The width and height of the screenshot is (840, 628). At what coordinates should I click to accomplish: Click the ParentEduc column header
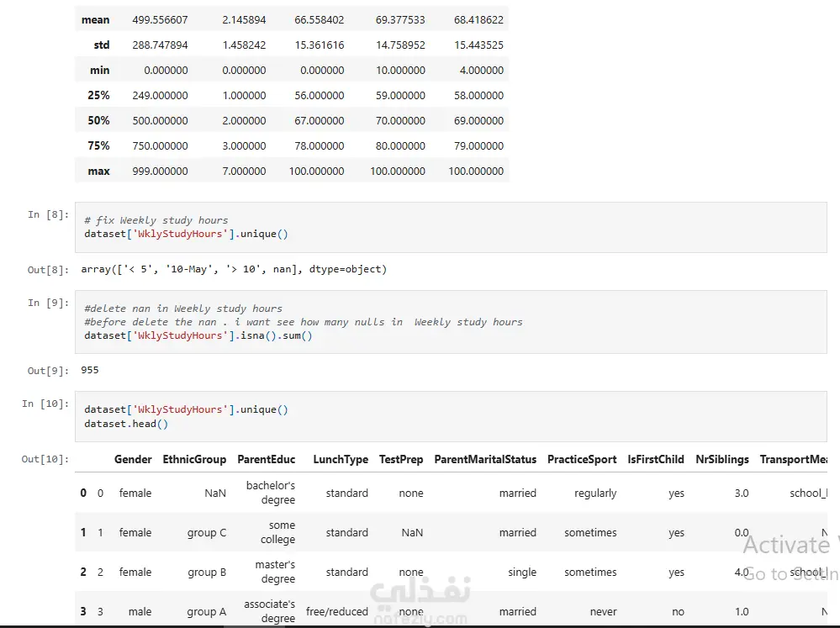click(x=266, y=460)
